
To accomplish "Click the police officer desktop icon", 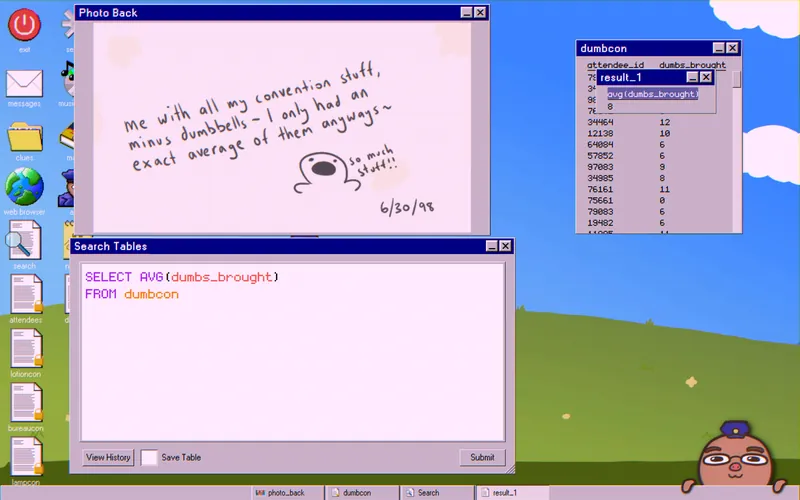I will pos(67,188).
